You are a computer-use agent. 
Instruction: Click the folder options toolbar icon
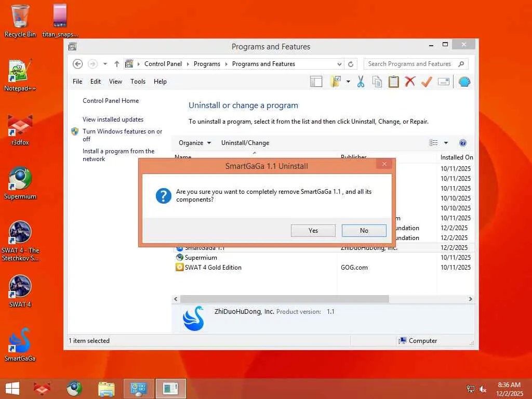point(336,82)
